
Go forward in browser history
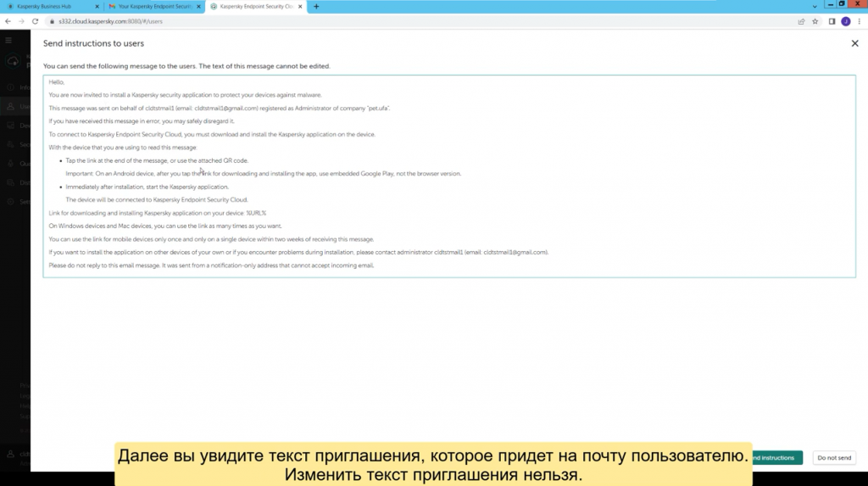point(21,21)
